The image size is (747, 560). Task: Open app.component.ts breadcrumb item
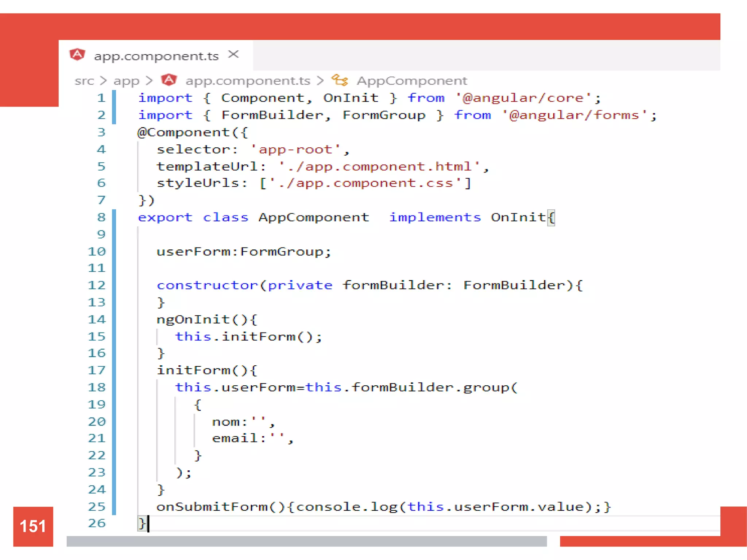pos(248,81)
